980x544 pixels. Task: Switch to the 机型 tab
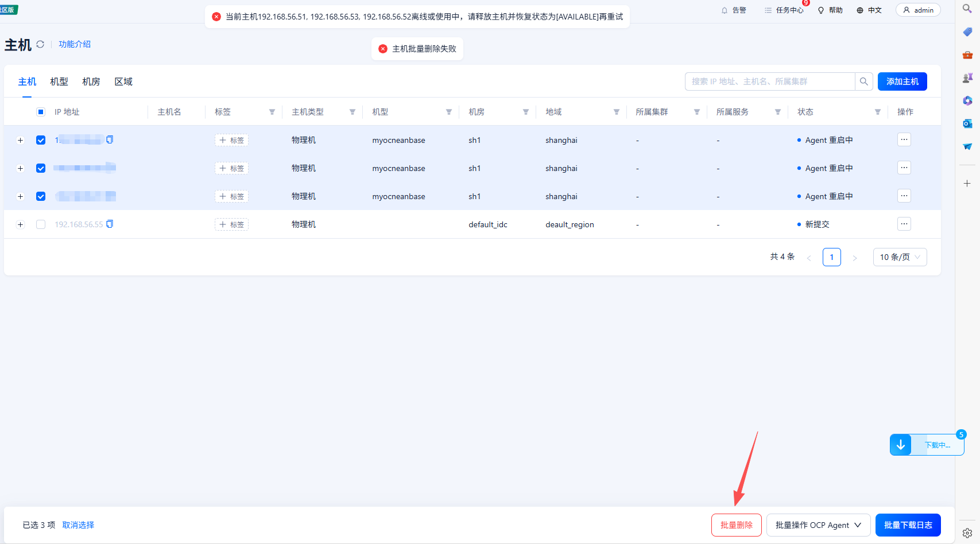59,81
